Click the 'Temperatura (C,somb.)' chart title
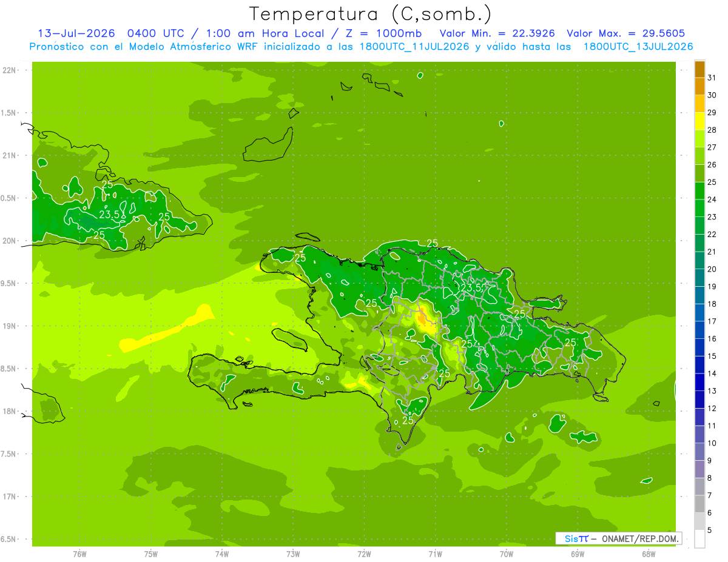The height and width of the screenshot is (562, 728). pyautogui.click(x=370, y=15)
